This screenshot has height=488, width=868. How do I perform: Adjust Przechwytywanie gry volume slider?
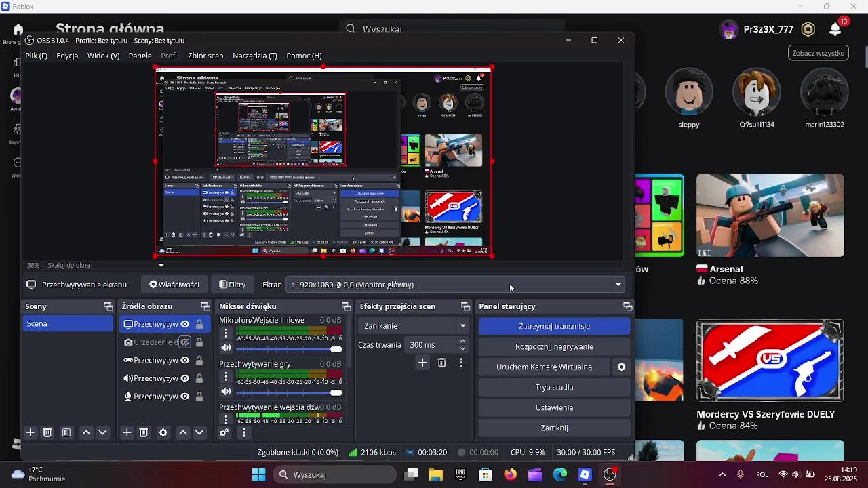(289, 392)
